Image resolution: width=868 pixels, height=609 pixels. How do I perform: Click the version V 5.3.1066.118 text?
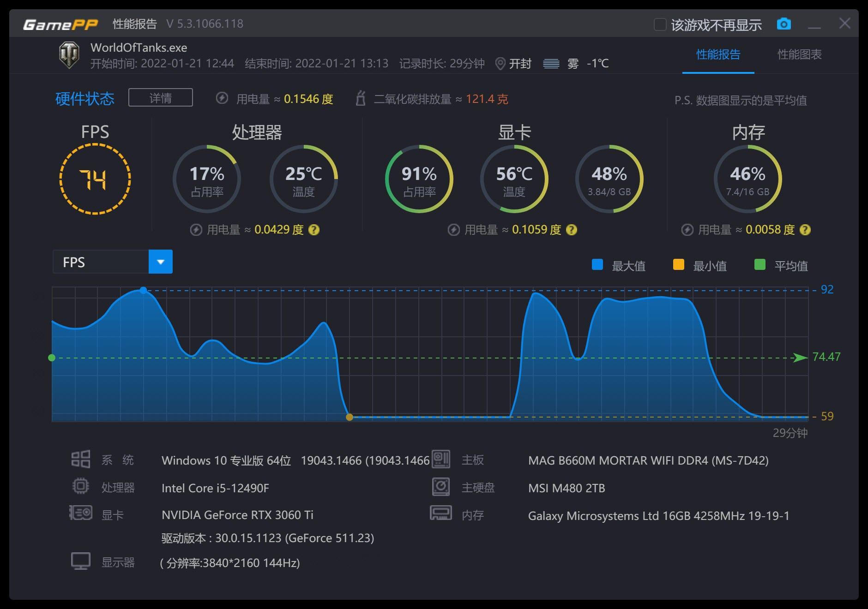click(x=205, y=24)
